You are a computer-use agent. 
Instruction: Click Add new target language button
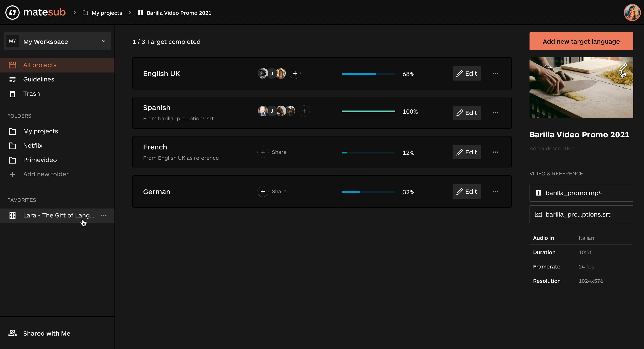[x=581, y=41]
